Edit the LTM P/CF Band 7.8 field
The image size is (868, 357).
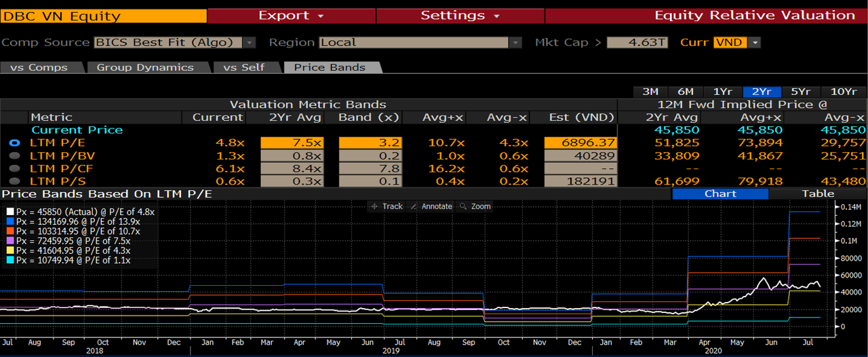(x=370, y=168)
